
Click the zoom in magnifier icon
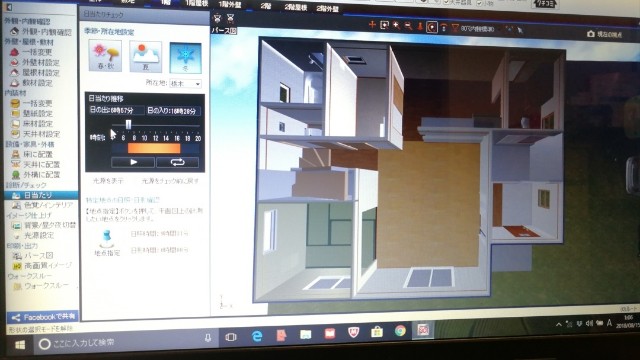click(396, 26)
